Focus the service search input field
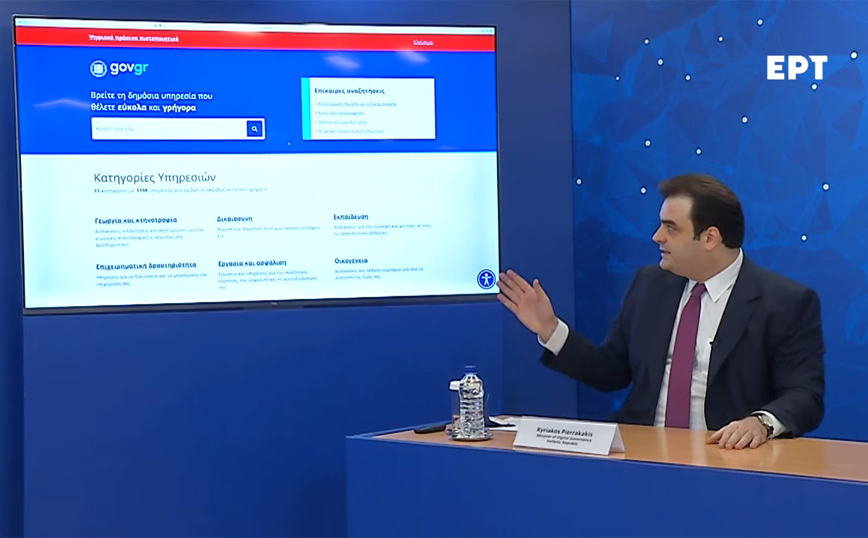 tap(168, 129)
